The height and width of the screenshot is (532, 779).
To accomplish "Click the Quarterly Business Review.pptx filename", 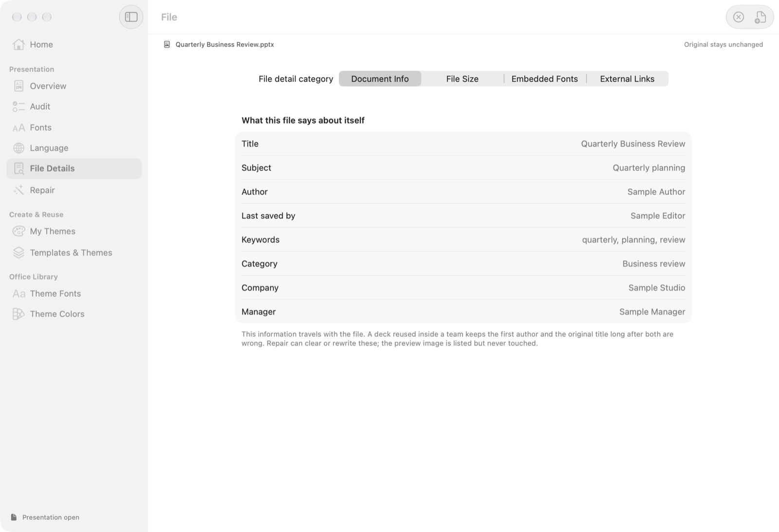I will tap(224, 44).
